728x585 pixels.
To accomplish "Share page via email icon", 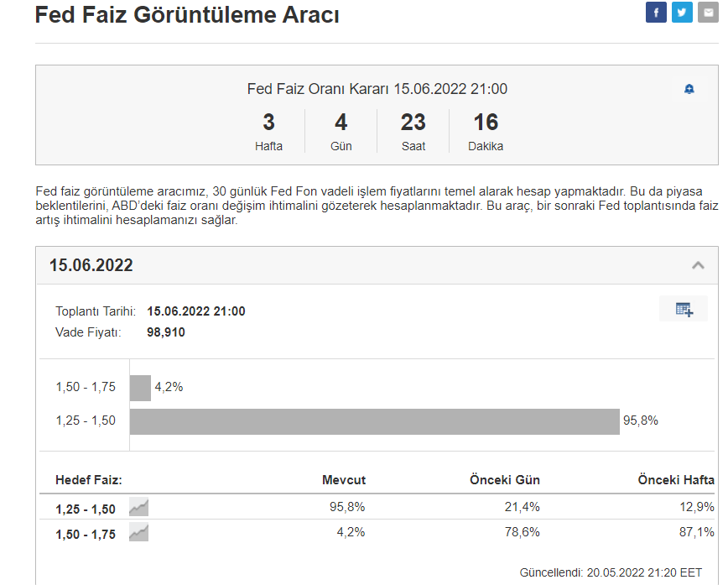I will (707, 12).
